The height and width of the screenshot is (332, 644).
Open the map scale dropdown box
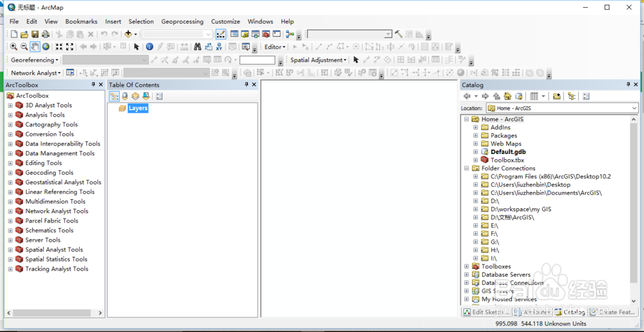(x=178, y=34)
